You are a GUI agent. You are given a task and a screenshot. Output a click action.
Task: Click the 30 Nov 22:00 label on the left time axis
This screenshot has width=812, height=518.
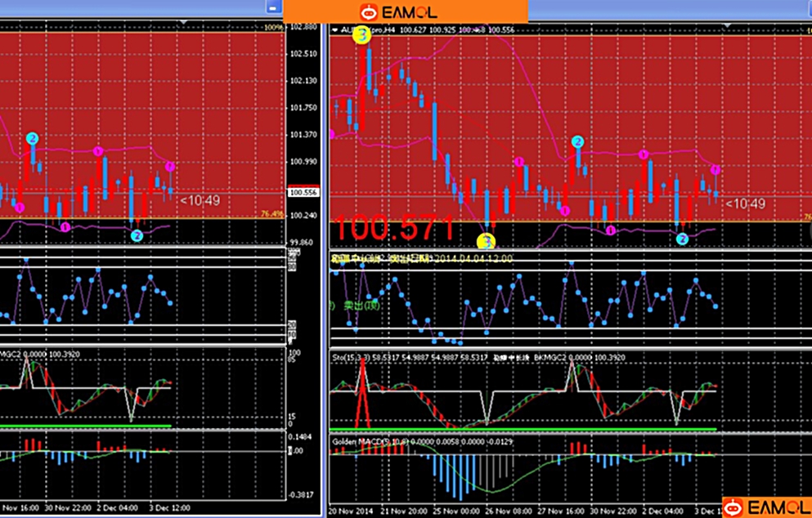(x=68, y=507)
